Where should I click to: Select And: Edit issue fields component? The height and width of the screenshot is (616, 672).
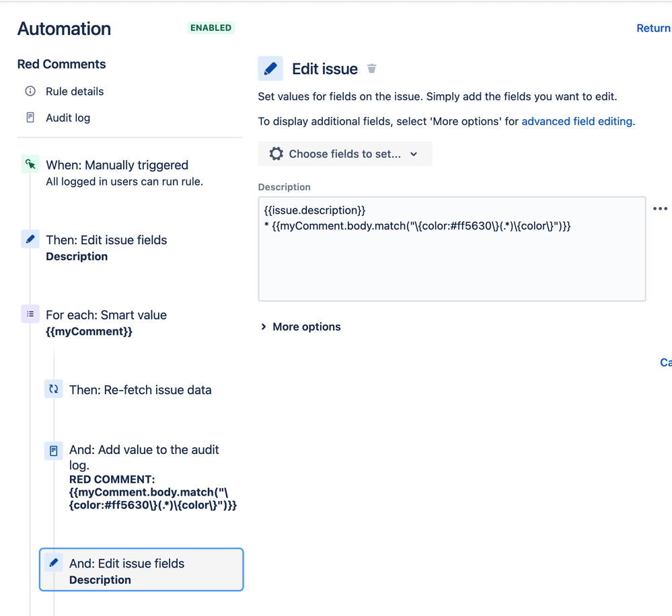[x=141, y=570]
